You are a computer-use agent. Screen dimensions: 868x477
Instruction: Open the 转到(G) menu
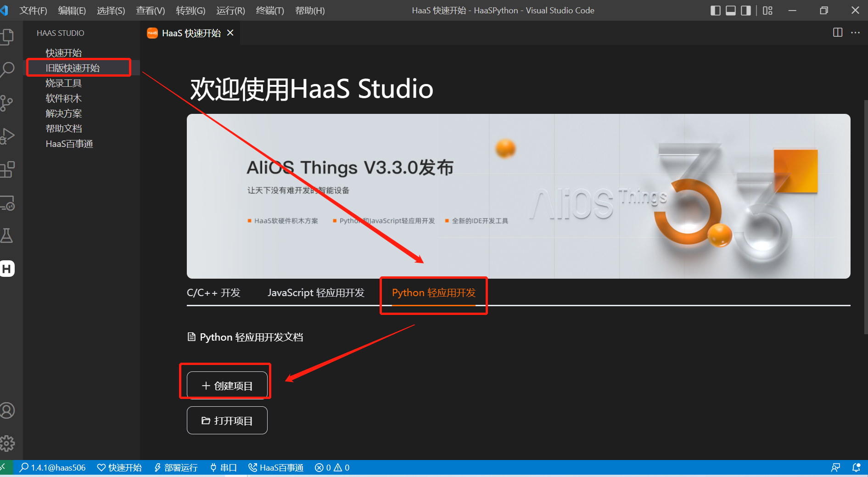[190, 11]
